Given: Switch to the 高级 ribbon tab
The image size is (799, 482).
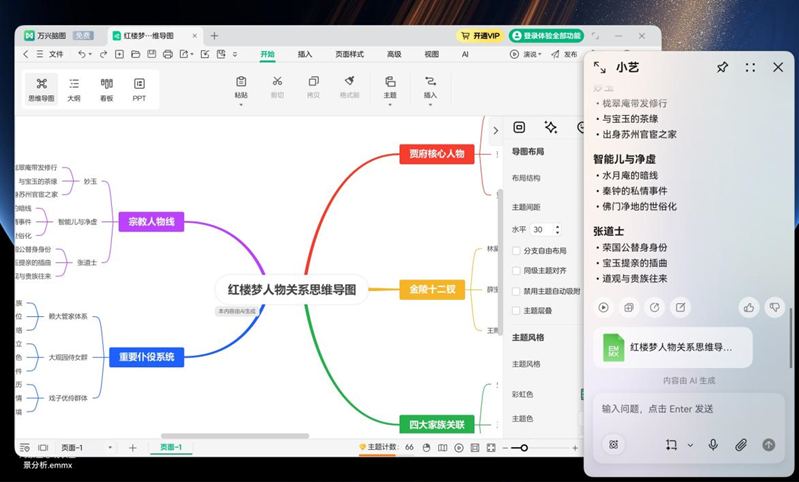Looking at the screenshot, I should 394,54.
